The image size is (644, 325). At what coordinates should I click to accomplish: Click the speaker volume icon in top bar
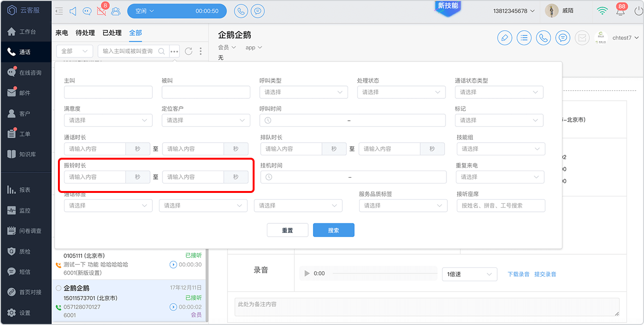tap(73, 11)
